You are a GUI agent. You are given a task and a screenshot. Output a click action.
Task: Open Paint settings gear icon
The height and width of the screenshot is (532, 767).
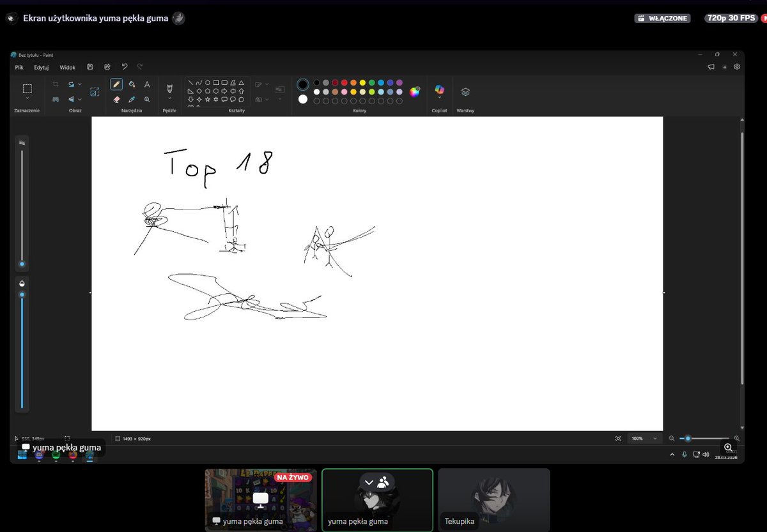click(x=737, y=66)
